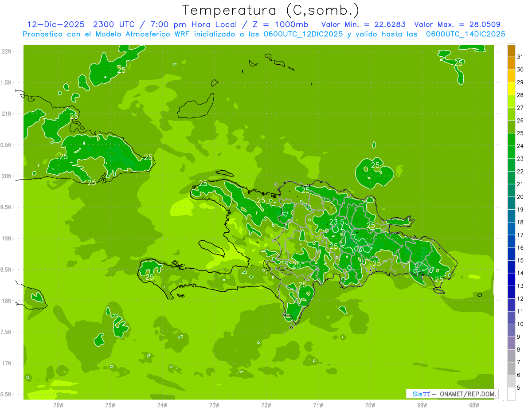This screenshot has height=411, width=532.
Task: Click the '21N' latitude axis label
Action: pyautogui.click(x=7, y=114)
